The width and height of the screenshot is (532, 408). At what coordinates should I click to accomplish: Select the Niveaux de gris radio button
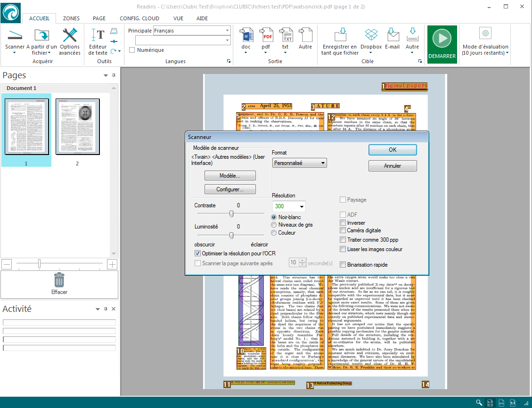point(274,225)
